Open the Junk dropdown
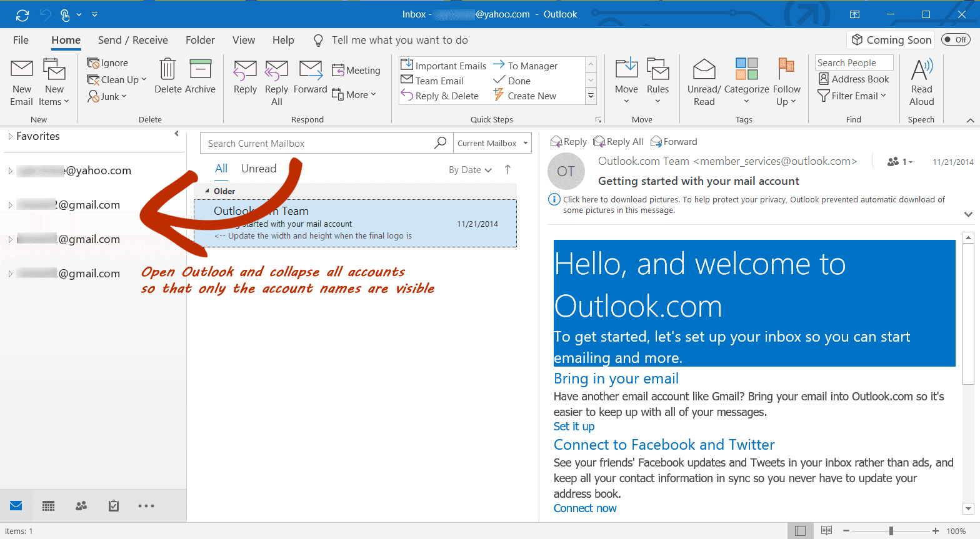 click(x=107, y=96)
